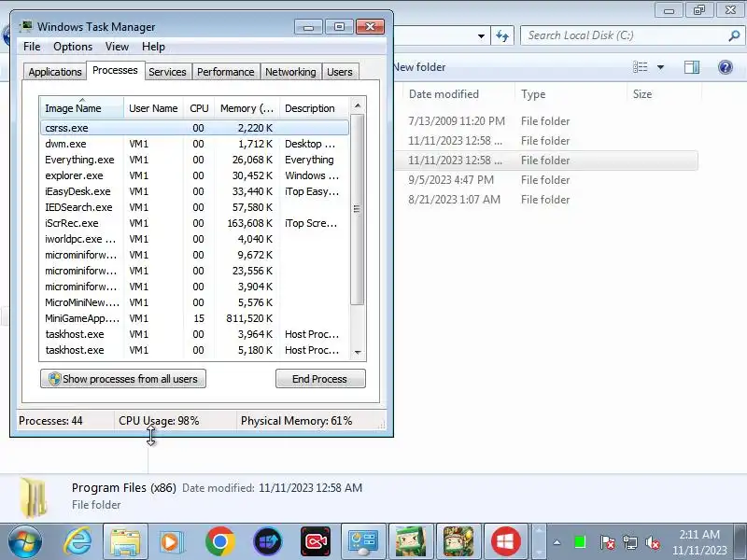Launch Google Chrome from taskbar
This screenshot has width=747, height=560.
pos(219,541)
